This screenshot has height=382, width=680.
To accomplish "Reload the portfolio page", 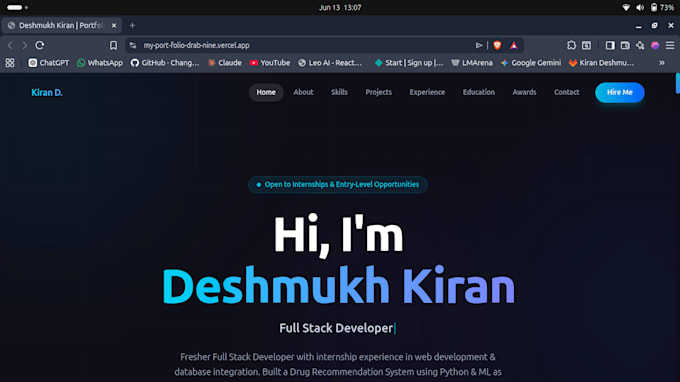I will [39, 45].
